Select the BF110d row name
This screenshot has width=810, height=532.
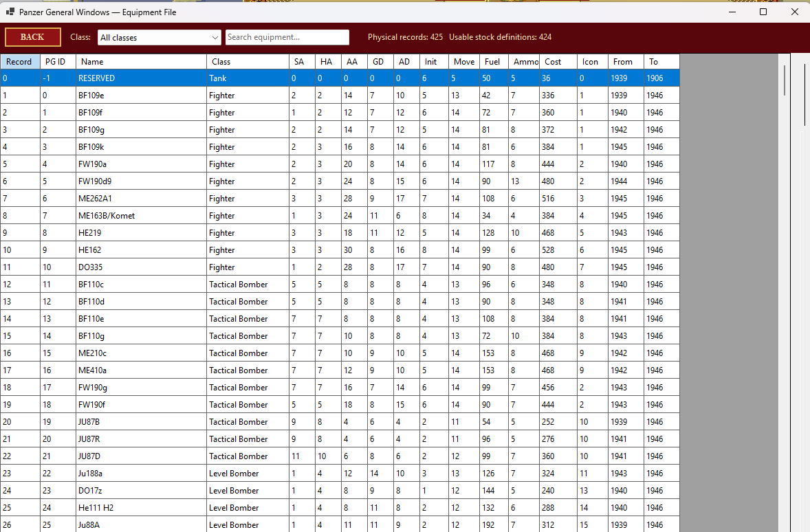pos(141,301)
